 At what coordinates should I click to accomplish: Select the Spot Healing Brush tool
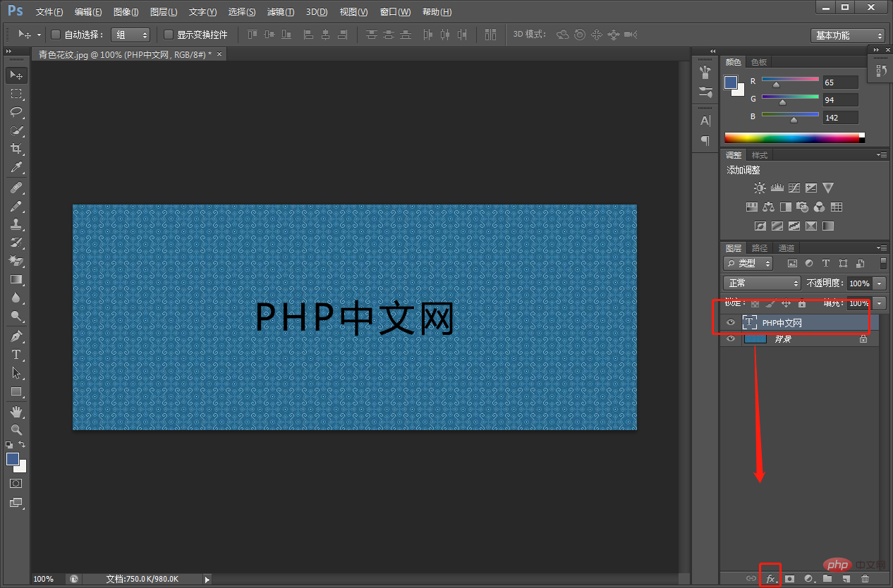pos(16,188)
